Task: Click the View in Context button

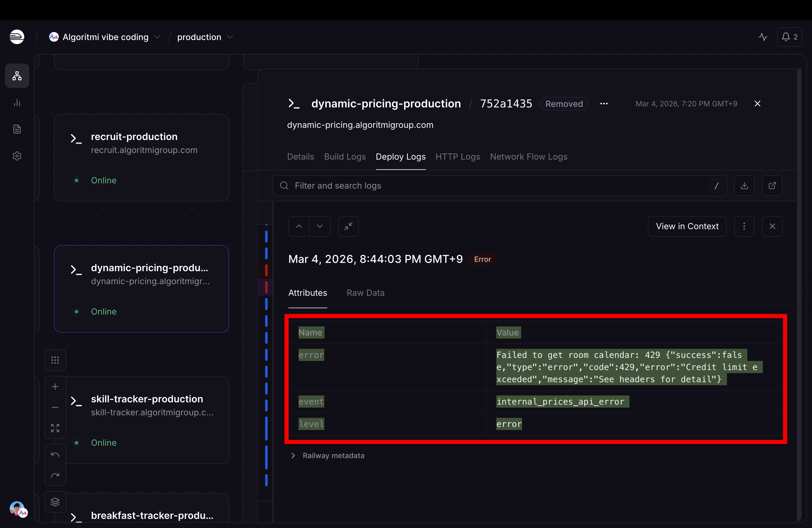Action: point(687,226)
